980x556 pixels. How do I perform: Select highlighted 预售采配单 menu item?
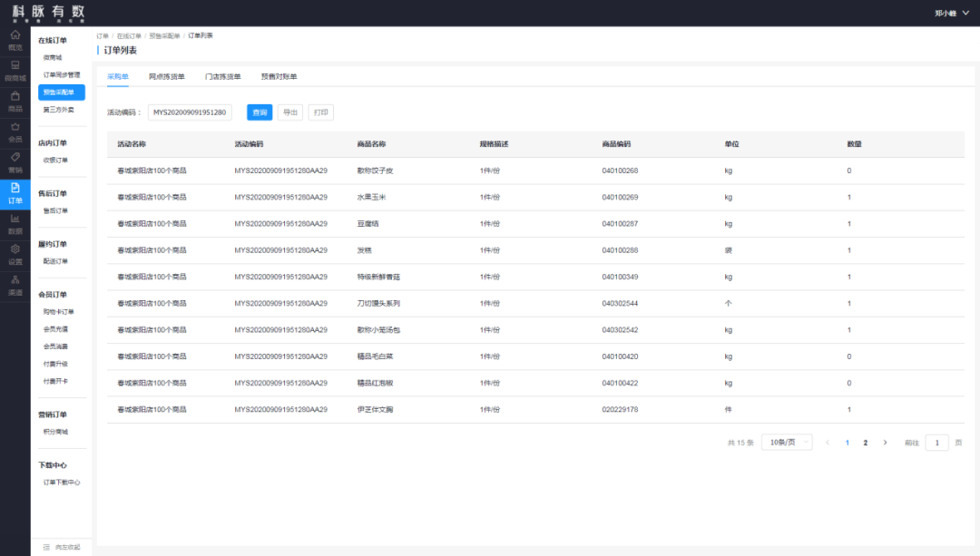(62, 93)
